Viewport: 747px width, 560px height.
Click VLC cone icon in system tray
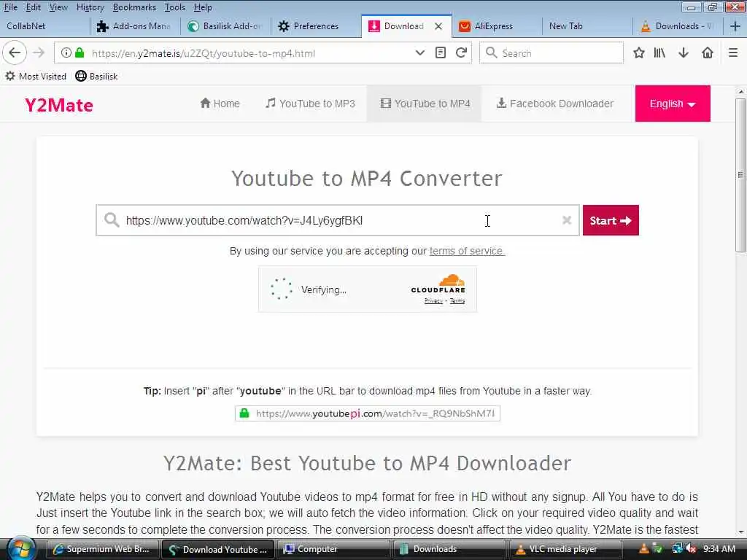coord(643,549)
